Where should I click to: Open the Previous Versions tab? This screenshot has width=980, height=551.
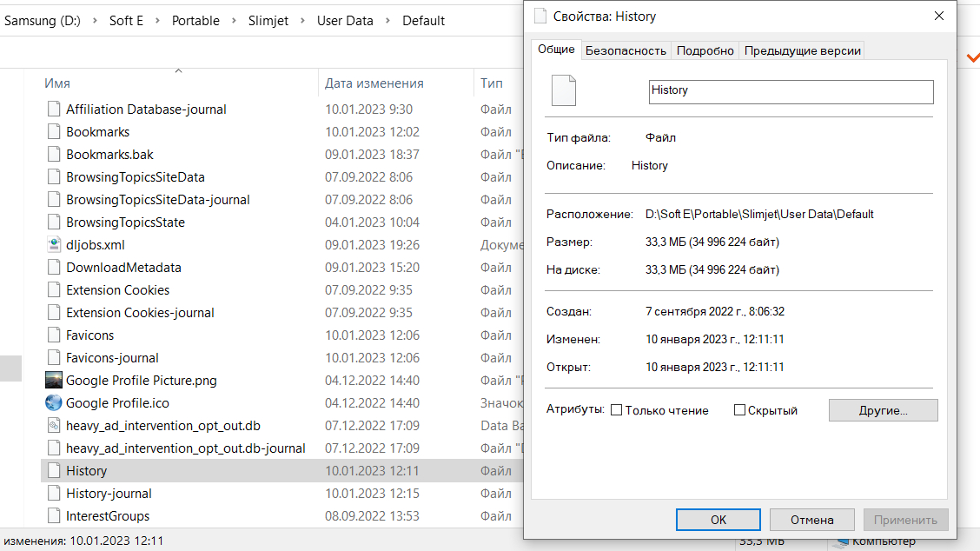pyautogui.click(x=803, y=50)
